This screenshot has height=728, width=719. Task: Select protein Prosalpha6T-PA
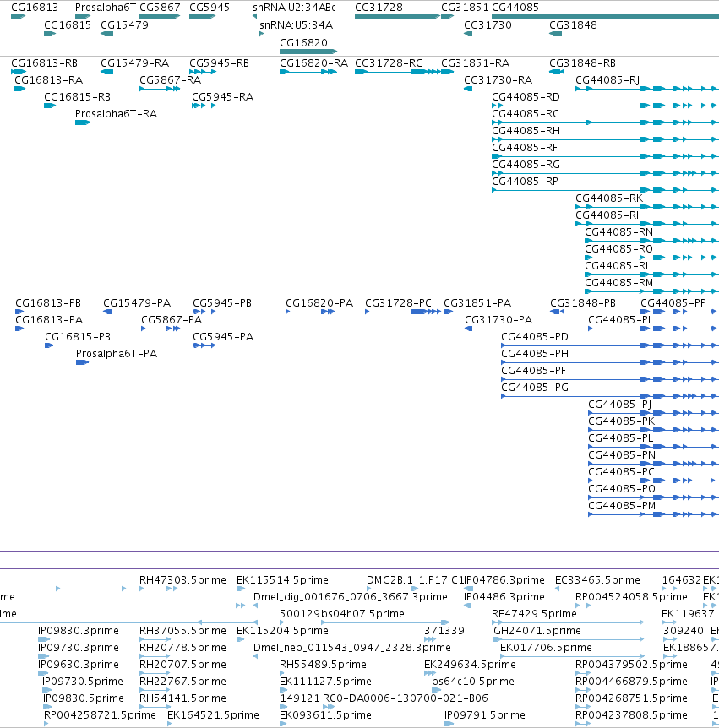[x=117, y=354]
